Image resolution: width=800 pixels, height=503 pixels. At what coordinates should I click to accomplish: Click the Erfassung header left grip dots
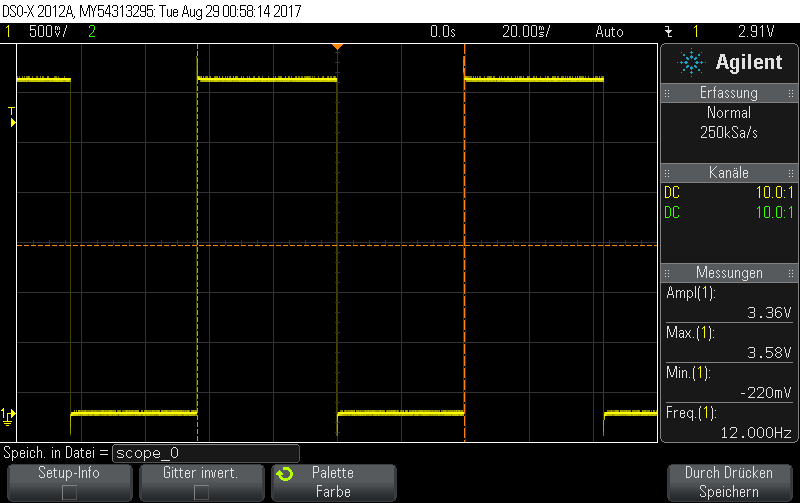pos(667,93)
